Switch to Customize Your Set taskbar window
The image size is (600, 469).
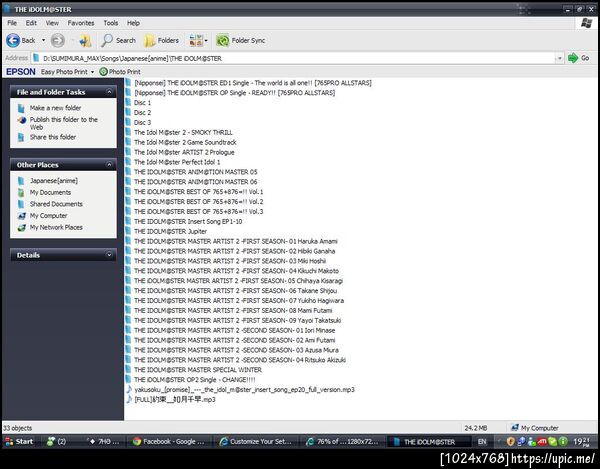tap(255, 441)
